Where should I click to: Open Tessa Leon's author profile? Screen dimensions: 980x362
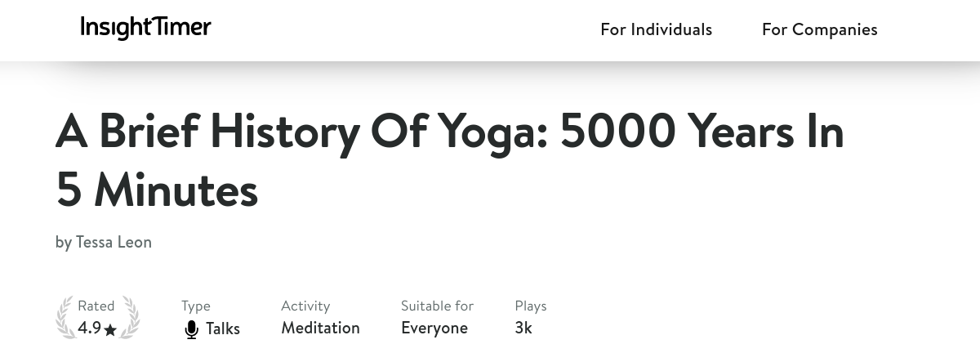coord(114,242)
